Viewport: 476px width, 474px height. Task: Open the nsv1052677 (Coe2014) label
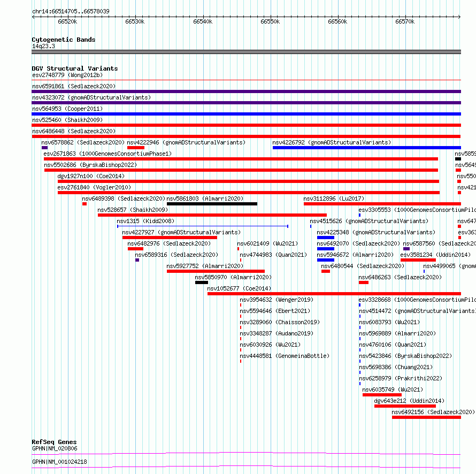(239, 288)
